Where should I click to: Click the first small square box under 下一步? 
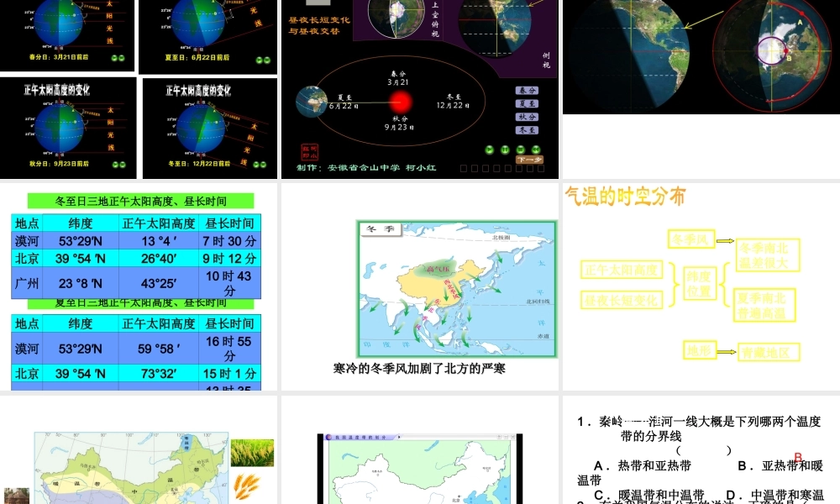[464, 168]
